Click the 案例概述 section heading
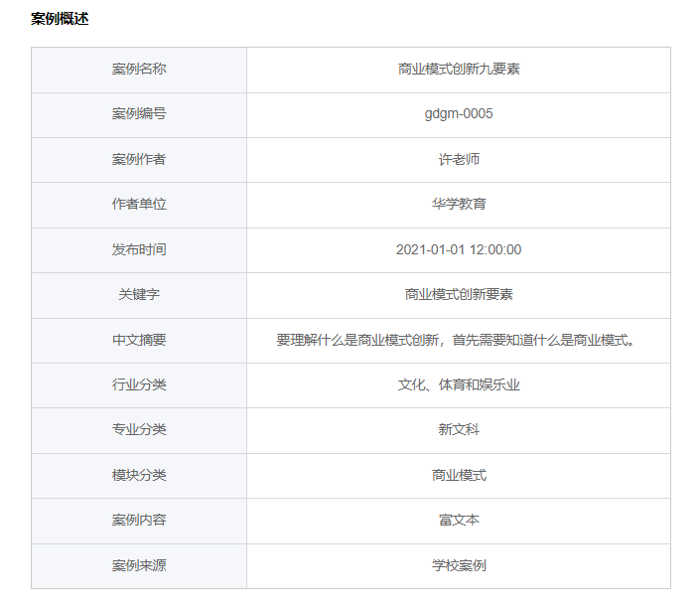 [x=60, y=19]
